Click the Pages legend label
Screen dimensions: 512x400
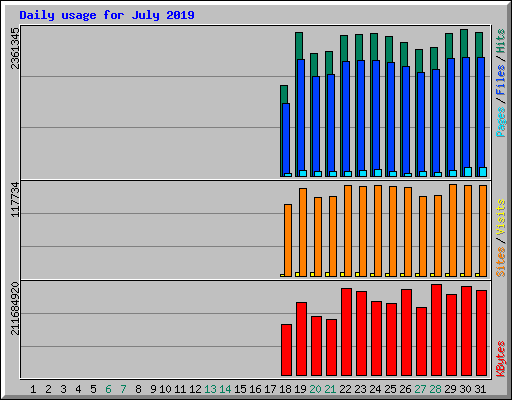pos(500,122)
